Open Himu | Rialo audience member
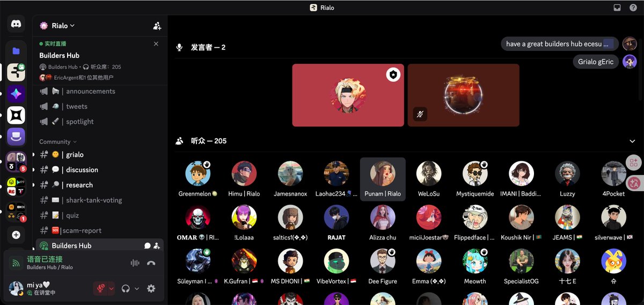The width and height of the screenshot is (644, 305). [244, 179]
